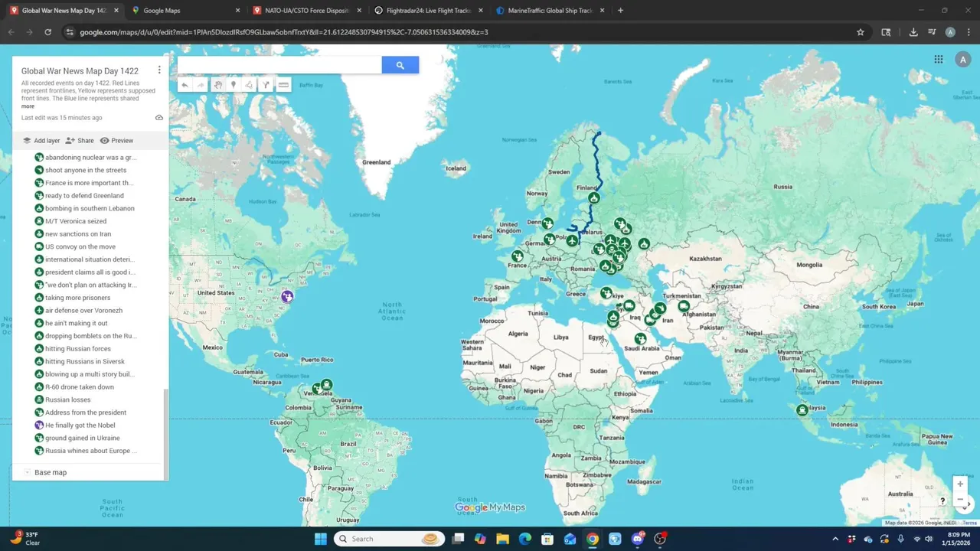The height and width of the screenshot is (551, 980).
Task: Reload the page with refresh button
Action: [x=47, y=32]
